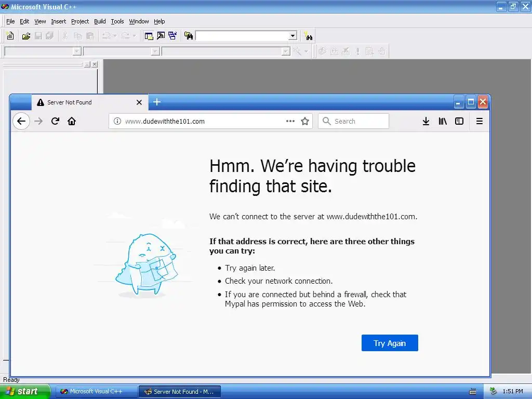
Task: Open the Build menu
Action: point(100,21)
